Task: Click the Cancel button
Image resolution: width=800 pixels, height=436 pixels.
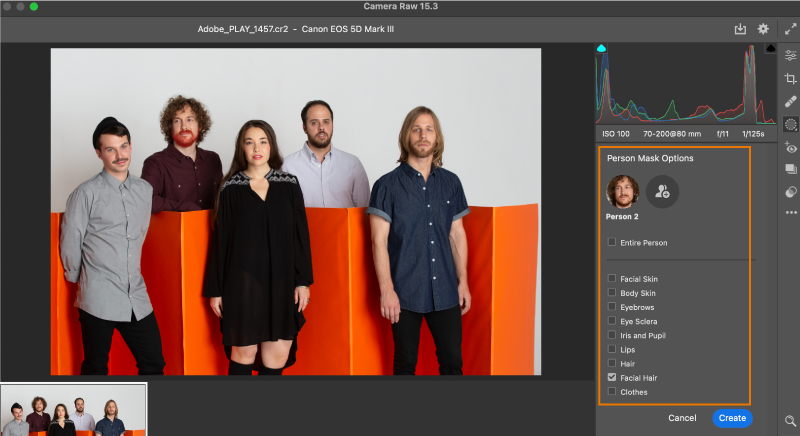Action: [x=682, y=418]
